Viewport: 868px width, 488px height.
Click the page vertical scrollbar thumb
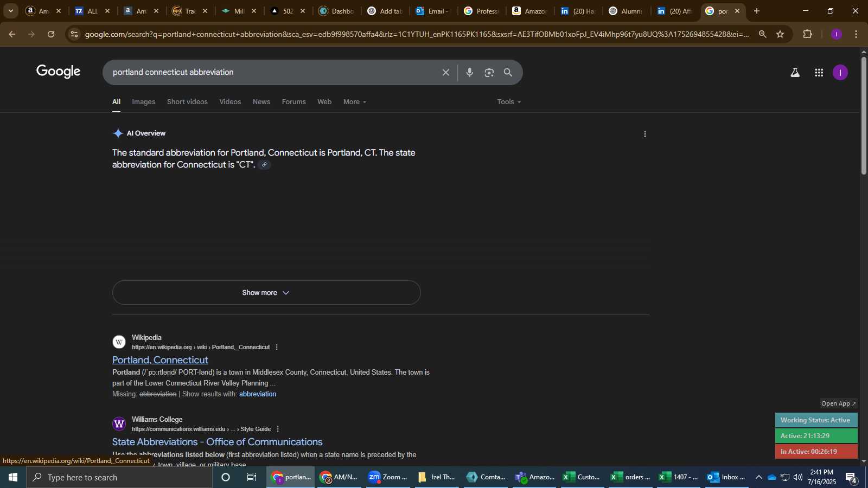864,115
